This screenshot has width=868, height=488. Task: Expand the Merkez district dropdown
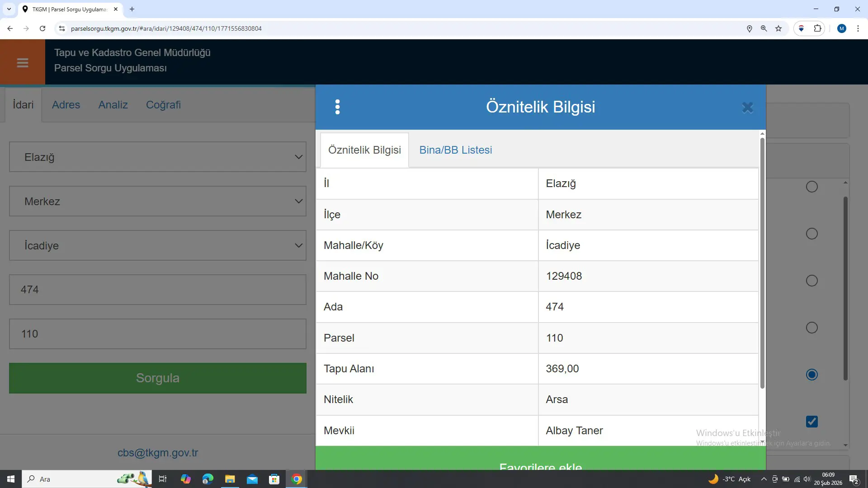coord(158,201)
